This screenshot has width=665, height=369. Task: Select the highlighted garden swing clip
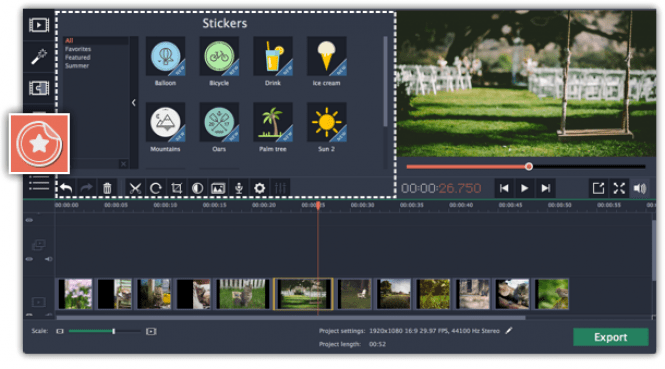pos(303,294)
